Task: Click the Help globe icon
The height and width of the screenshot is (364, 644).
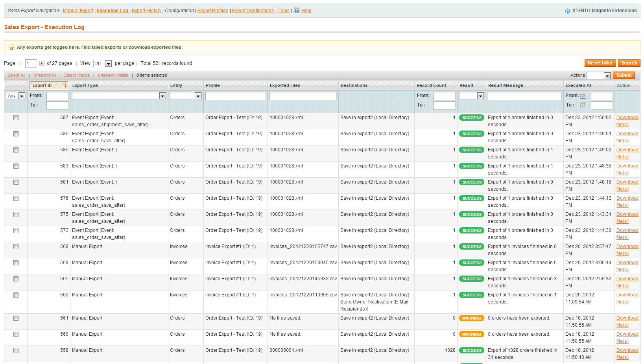Action: coord(297,11)
